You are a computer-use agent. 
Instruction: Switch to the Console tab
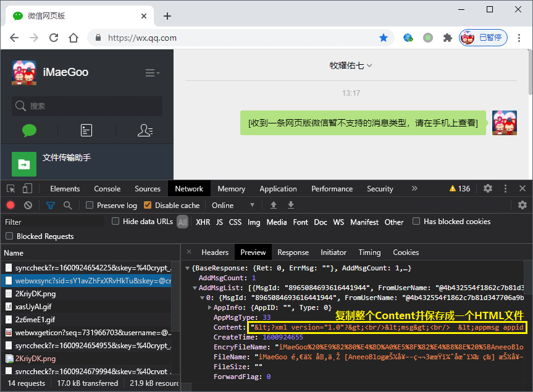[107, 189]
